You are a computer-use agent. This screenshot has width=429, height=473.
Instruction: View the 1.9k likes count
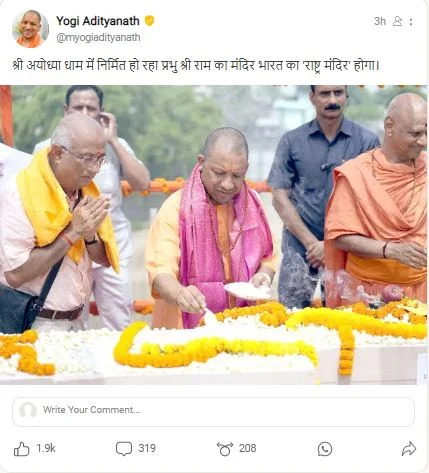(x=46, y=448)
